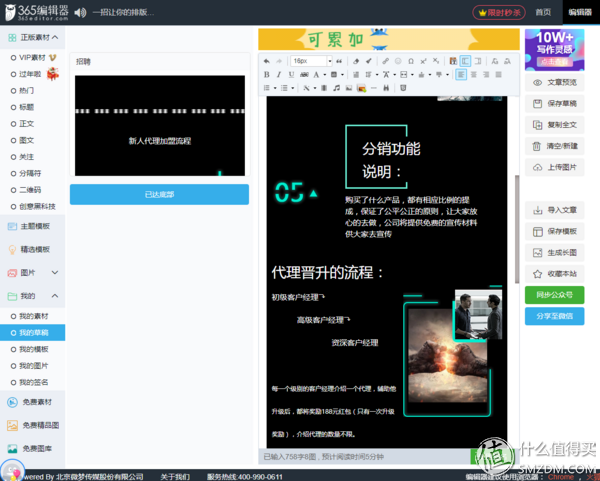Pick the text background color swatch

click(334, 75)
